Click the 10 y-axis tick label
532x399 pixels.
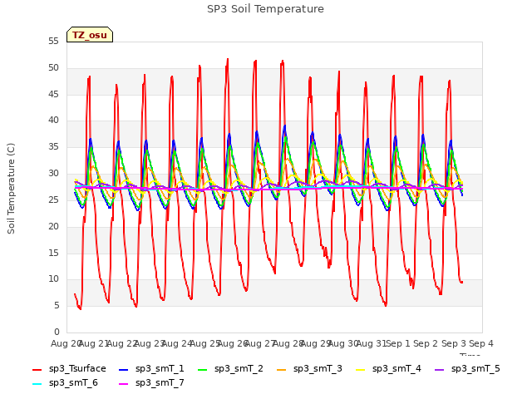point(53,279)
